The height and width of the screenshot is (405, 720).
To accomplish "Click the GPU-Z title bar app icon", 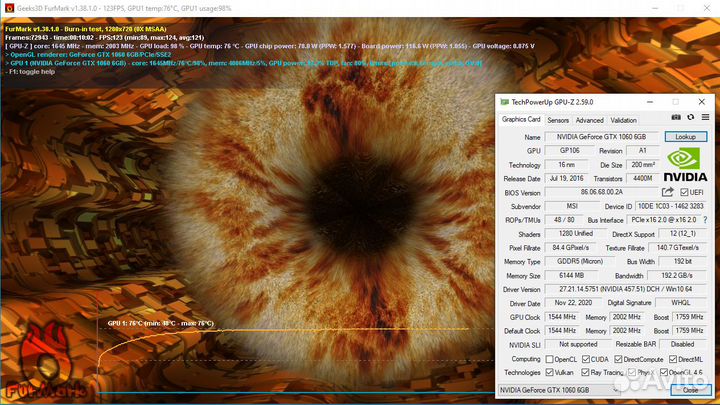I will click(505, 102).
